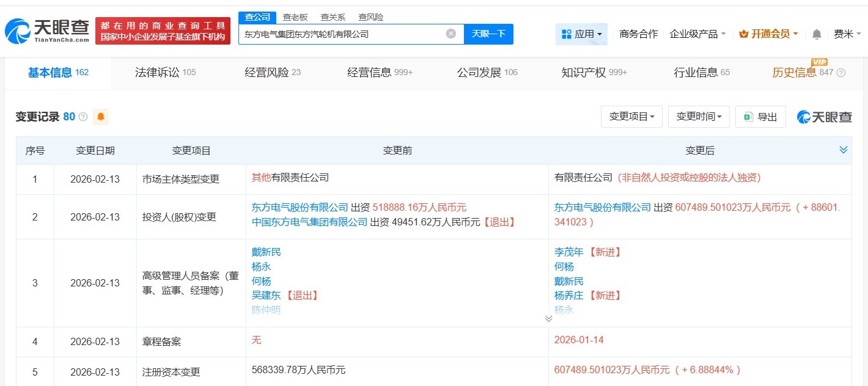Viewport: 868px width, 386px height.
Task: Click 商务合作 link
Action: tap(638, 34)
